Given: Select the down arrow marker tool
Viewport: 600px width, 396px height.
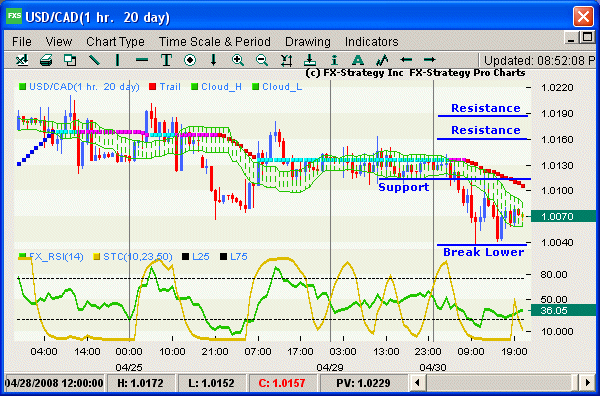Looking at the screenshot, I should click(214, 60).
